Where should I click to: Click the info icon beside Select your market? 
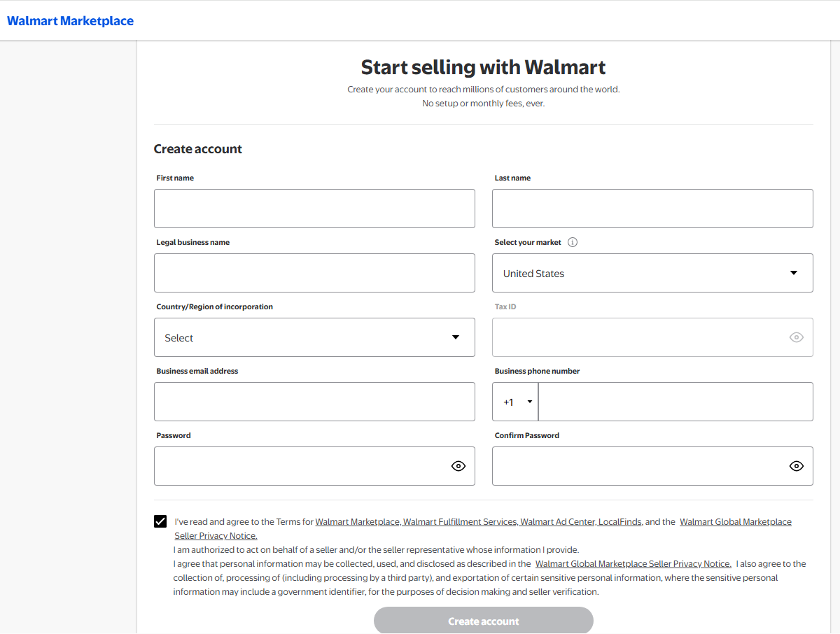click(573, 242)
